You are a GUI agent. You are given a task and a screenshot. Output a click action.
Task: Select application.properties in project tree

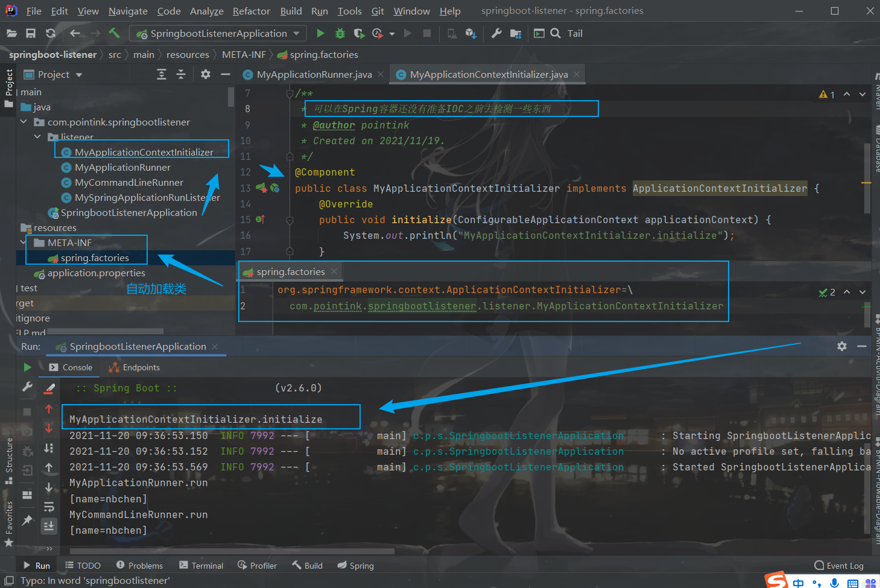pos(96,273)
